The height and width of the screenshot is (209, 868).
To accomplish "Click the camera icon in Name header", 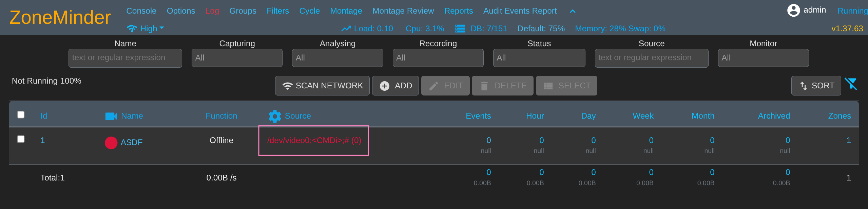I will tap(111, 116).
